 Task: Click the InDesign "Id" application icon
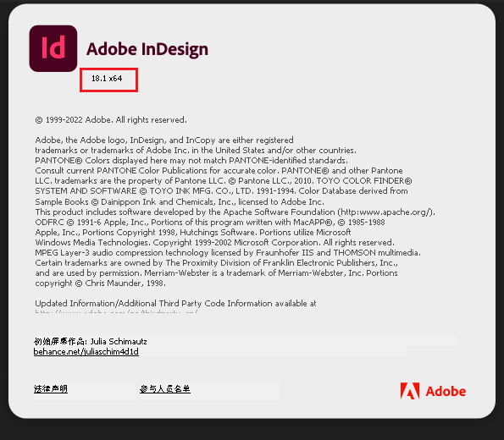coord(53,48)
